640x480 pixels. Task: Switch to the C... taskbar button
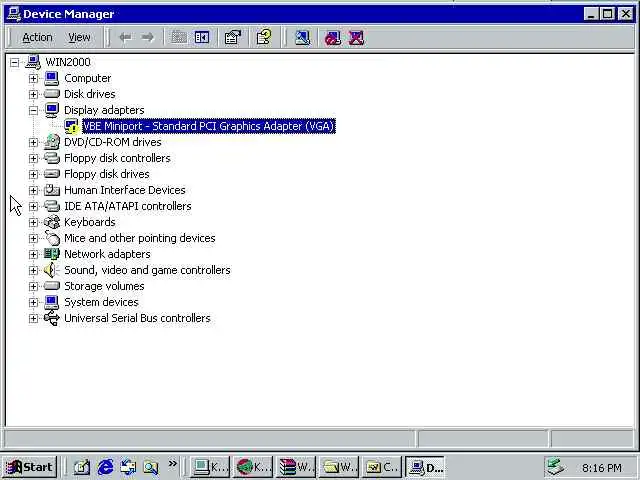click(382, 467)
